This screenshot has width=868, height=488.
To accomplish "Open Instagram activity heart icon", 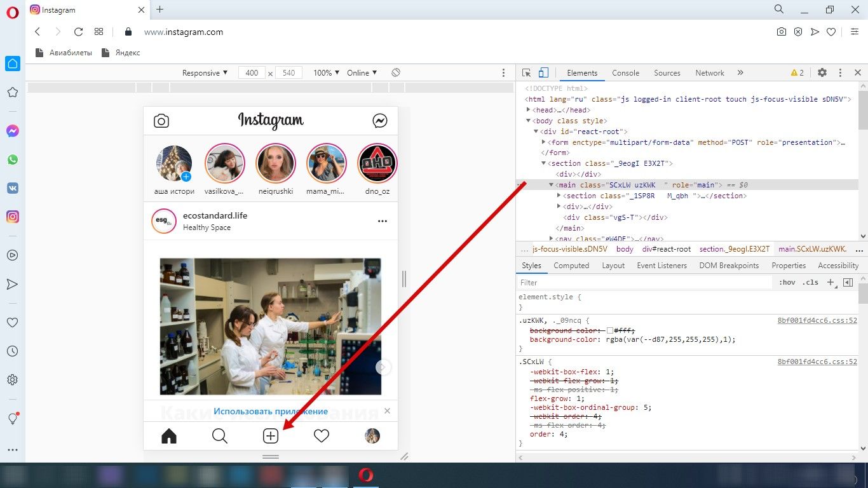I will point(322,436).
